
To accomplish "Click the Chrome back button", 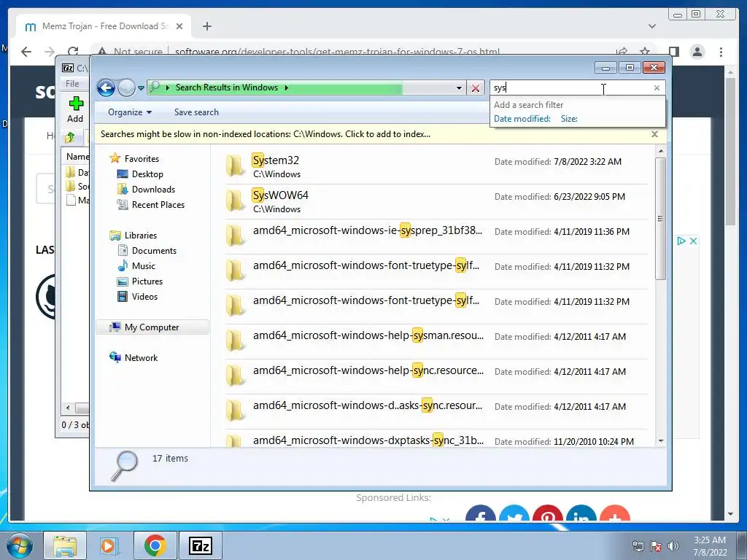I will (x=26, y=52).
